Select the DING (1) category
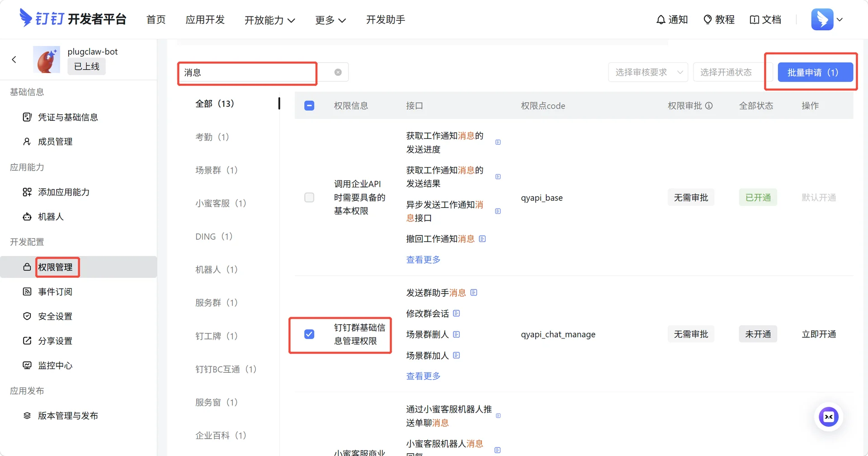The image size is (868, 456). pos(214,237)
